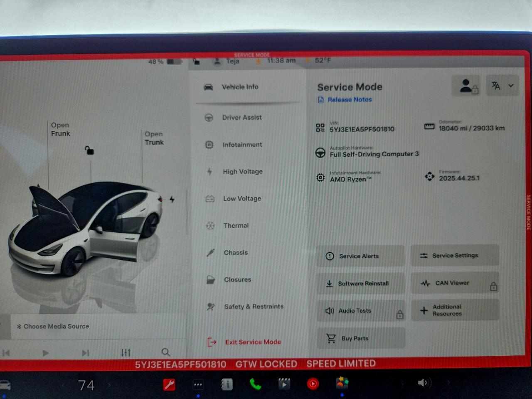Image resolution: width=532 pixels, height=399 pixels.
Task: Skip to the previous track
Action: point(6,353)
